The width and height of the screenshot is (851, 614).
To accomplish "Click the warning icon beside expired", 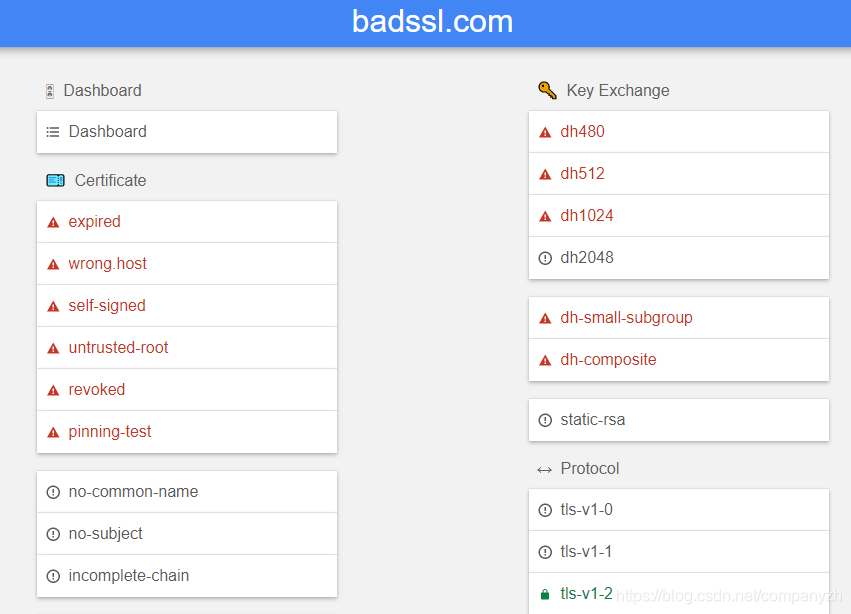I will 53,222.
